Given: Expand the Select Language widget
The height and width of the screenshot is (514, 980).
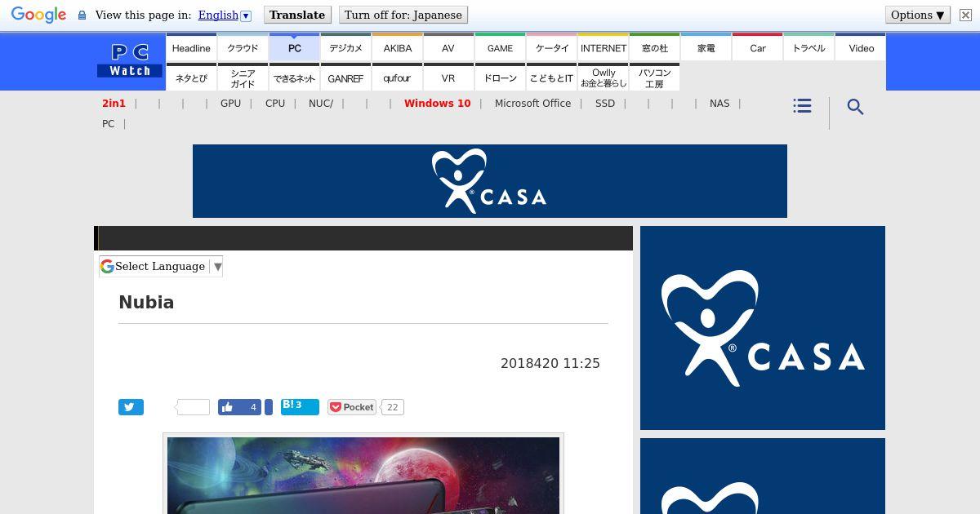Looking at the screenshot, I should coord(161,266).
